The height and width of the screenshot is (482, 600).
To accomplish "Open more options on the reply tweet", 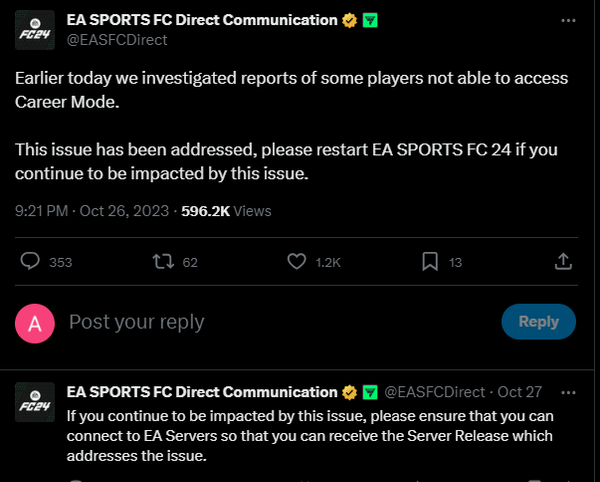I will [569, 391].
